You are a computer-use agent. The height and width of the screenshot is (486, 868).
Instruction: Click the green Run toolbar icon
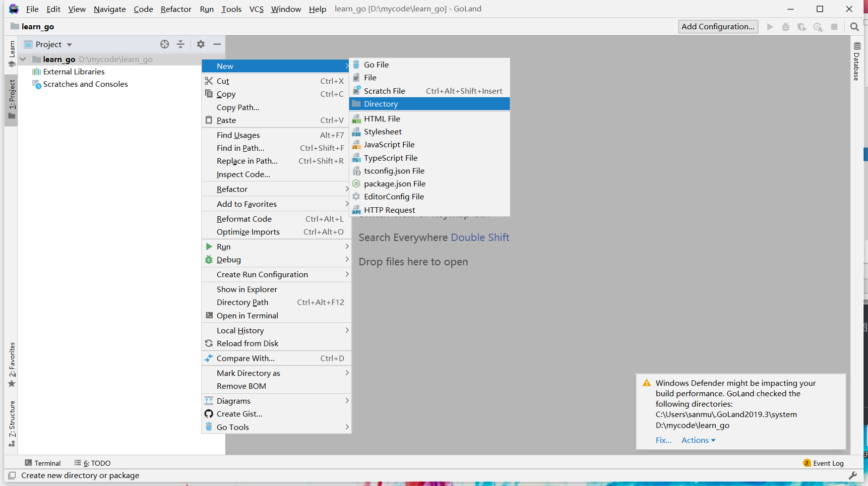770,27
